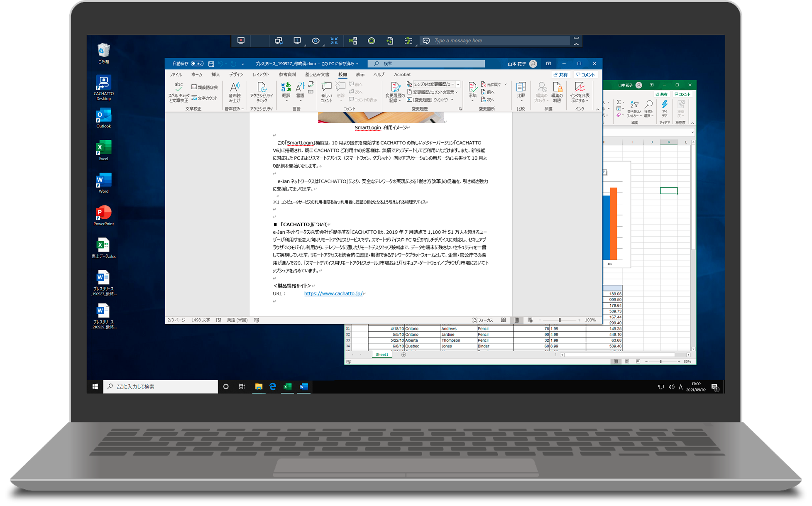Click Reject change (元に戻す)
Image resolution: width=812 pixels, height=506 pixels.
tap(492, 84)
